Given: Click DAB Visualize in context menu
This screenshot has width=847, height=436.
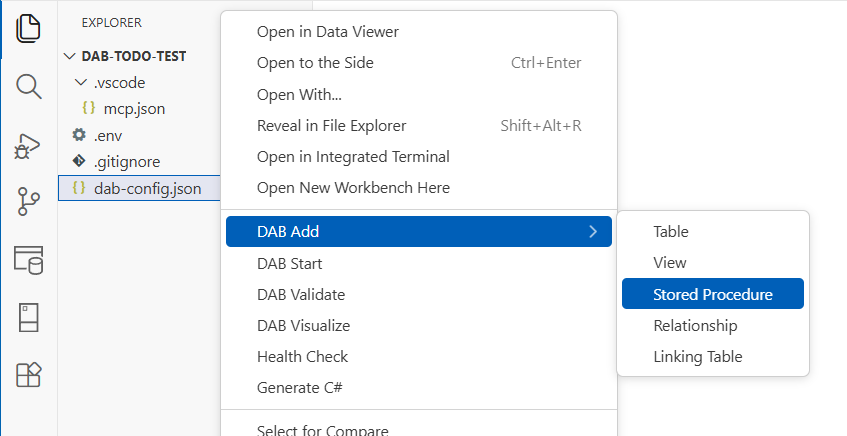Looking at the screenshot, I should pyautogui.click(x=303, y=326).
